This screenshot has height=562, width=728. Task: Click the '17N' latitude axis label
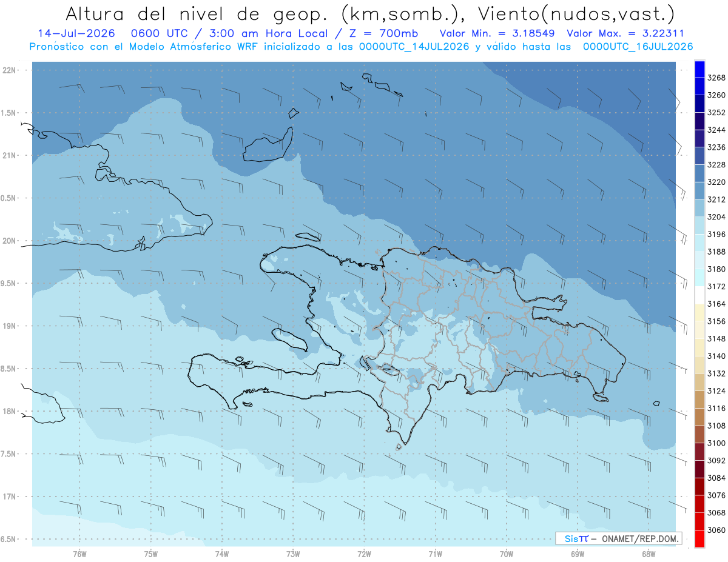[x=9, y=497]
